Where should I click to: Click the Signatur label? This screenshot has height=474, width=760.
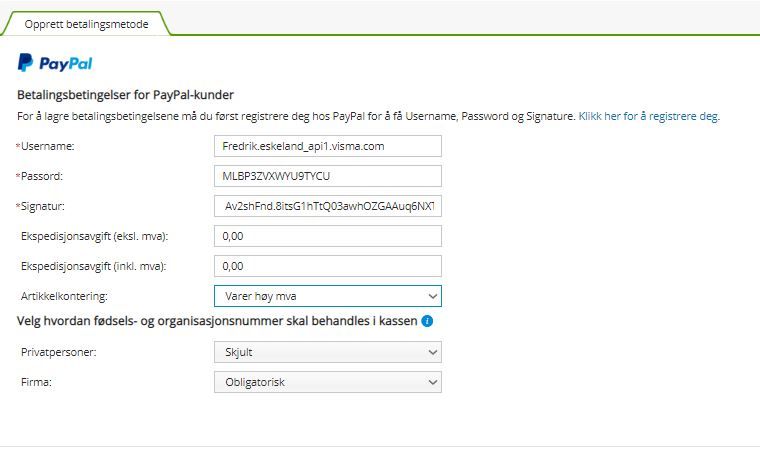(45, 207)
